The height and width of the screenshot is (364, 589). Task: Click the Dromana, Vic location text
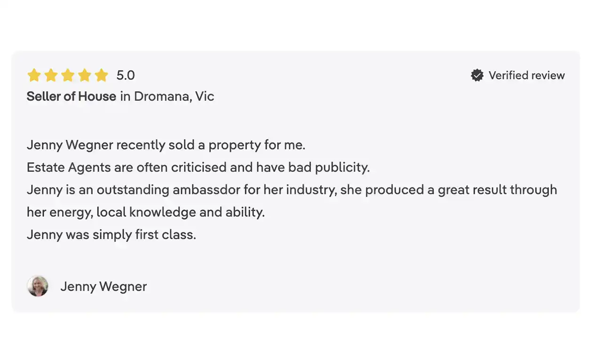tap(174, 96)
